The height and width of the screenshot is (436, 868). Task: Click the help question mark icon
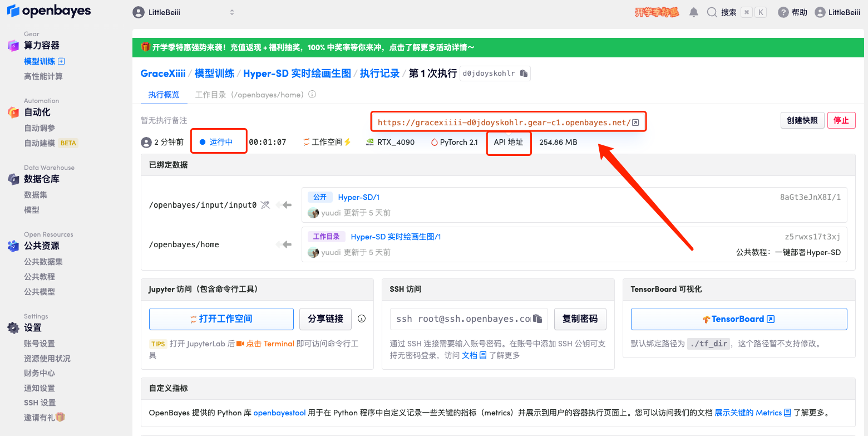coord(783,12)
